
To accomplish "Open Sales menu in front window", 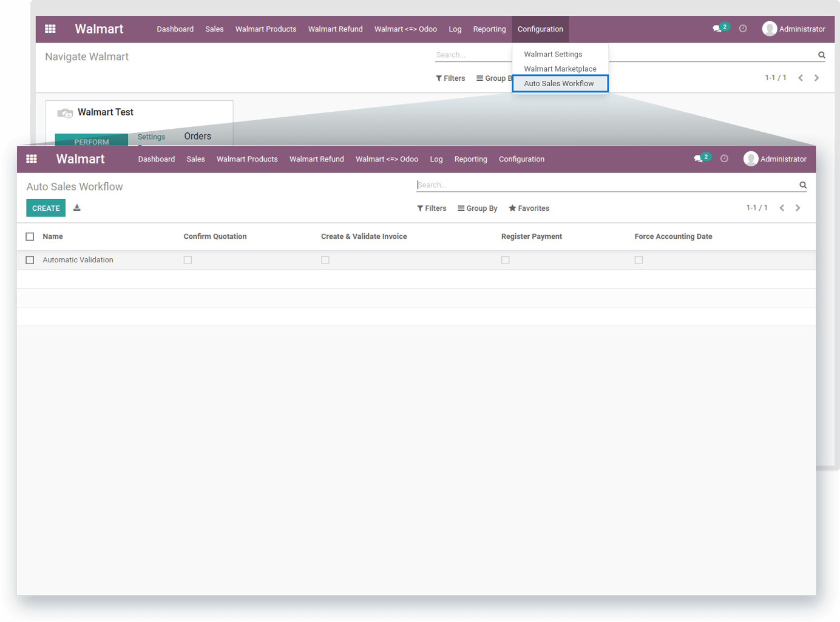I will [x=195, y=159].
